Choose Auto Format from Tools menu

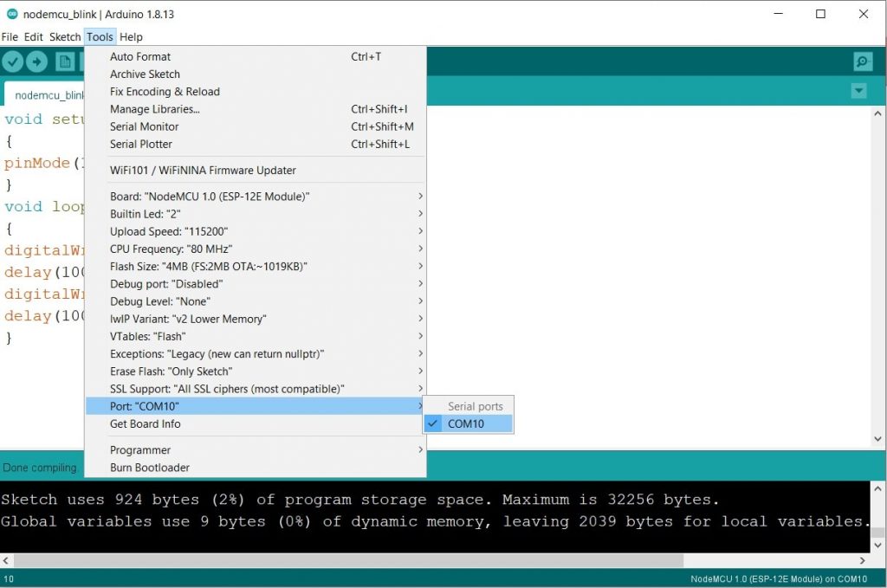pos(256,56)
